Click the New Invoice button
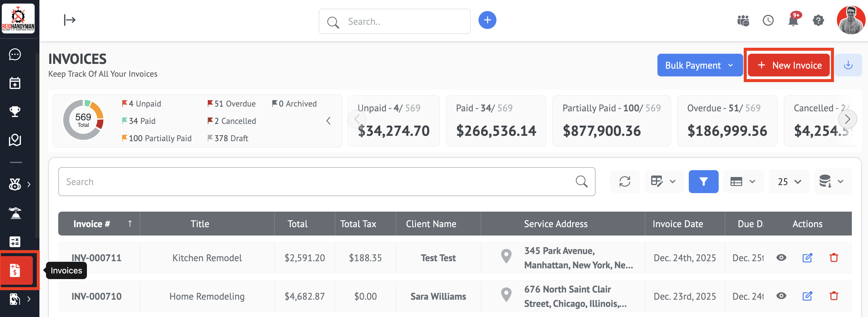The height and width of the screenshot is (317, 868). pyautogui.click(x=789, y=65)
